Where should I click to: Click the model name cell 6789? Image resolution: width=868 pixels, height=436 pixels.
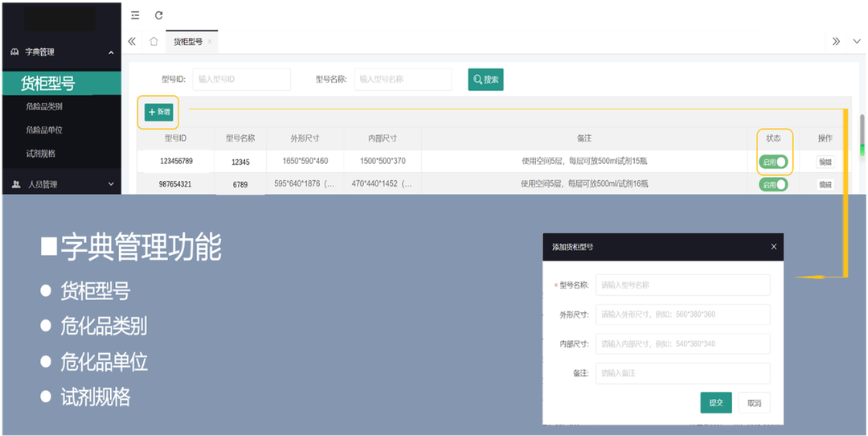[240, 185]
